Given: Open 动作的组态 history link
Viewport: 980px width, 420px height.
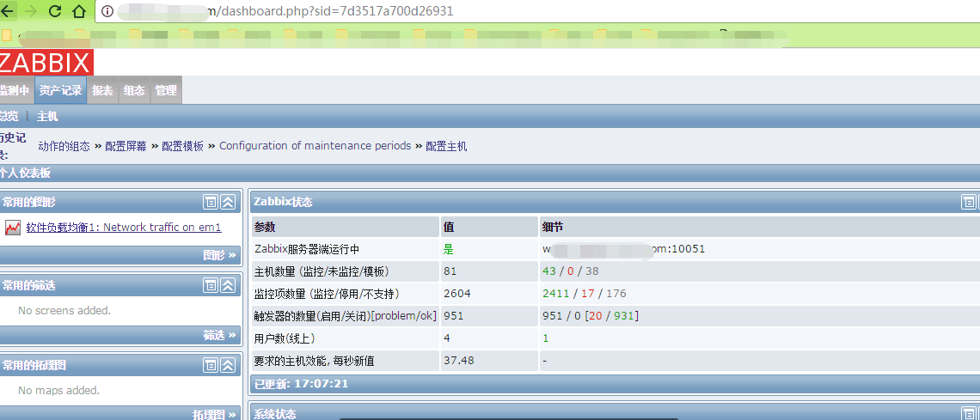Looking at the screenshot, I should 64,146.
